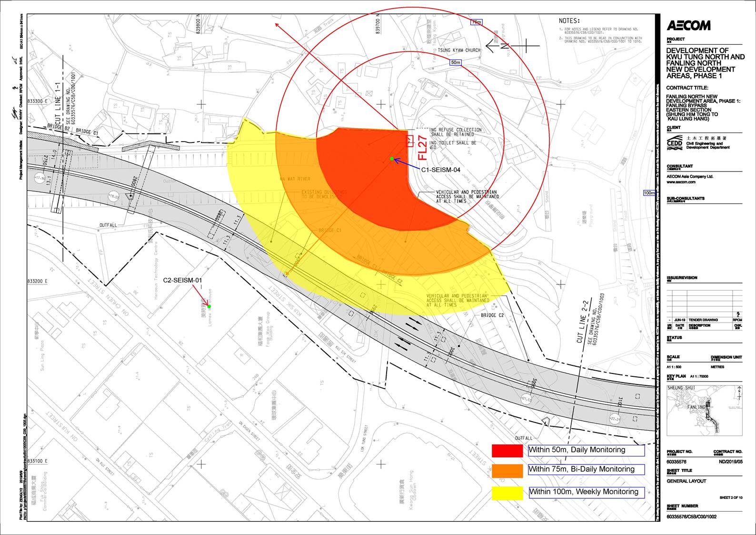
Task: Click the red FL27 label
Action: (422, 147)
